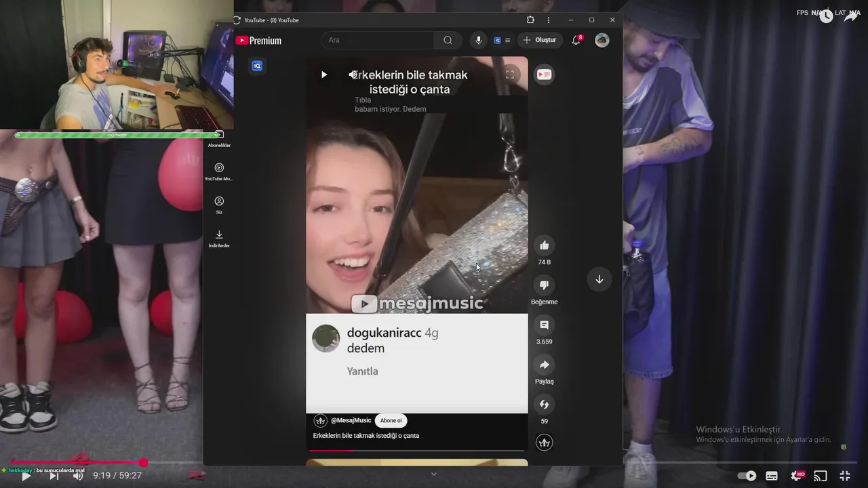Open YouTube Music in the sidebar
The height and width of the screenshot is (488, 868).
coord(219,172)
